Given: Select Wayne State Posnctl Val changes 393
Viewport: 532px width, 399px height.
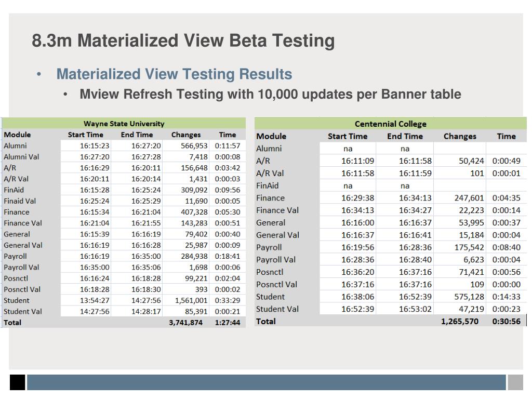Looking at the screenshot, I should click(201, 289).
